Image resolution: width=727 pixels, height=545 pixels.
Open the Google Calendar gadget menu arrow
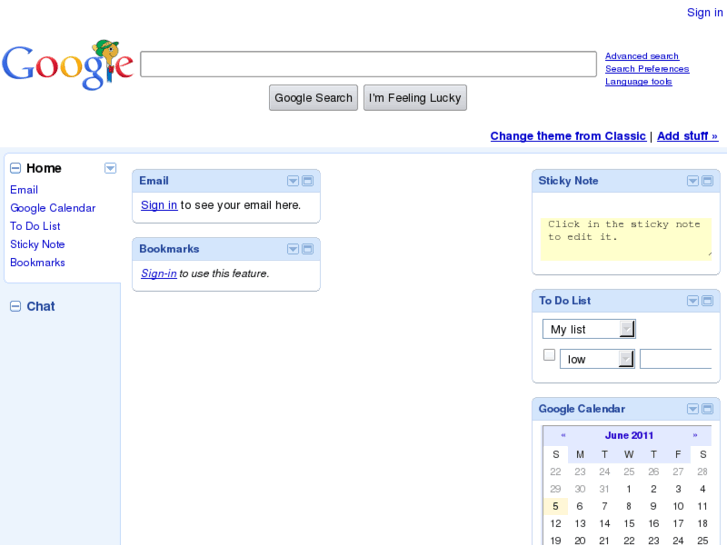click(x=693, y=409)
